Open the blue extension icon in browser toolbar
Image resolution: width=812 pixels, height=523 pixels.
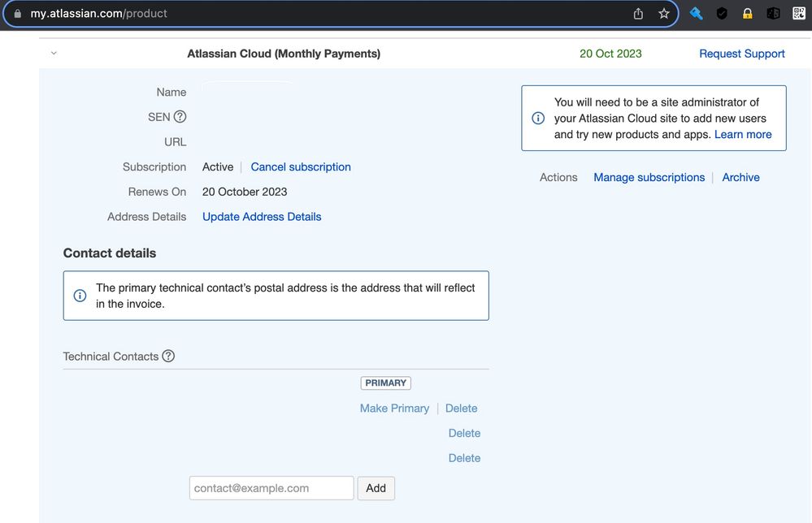click(696, 14)
